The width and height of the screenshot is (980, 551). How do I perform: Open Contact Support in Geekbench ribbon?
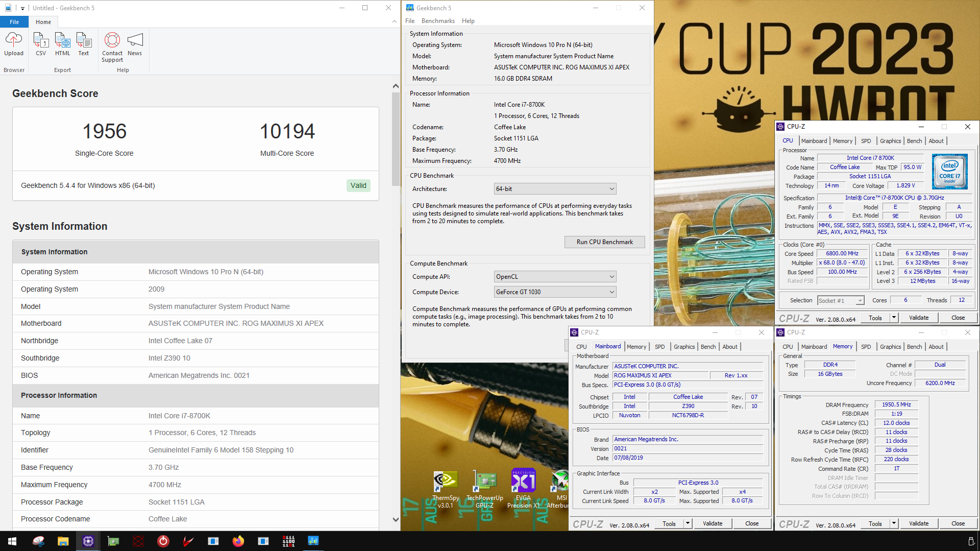coord(112,47)
